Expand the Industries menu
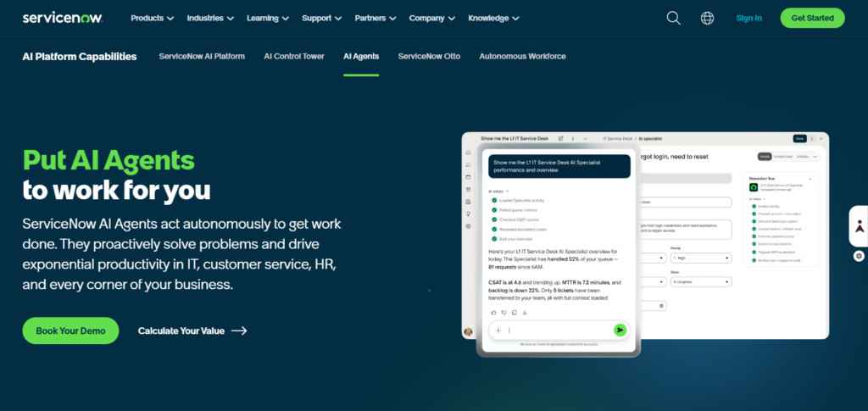This screenshot has width=868, height=411. point(210,18)
